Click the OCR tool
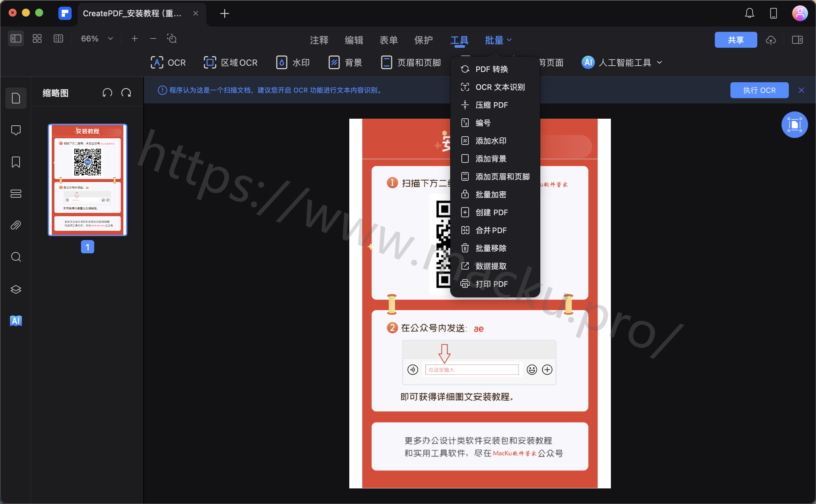This screenshot has height=504, width=816. coord(168,62)
